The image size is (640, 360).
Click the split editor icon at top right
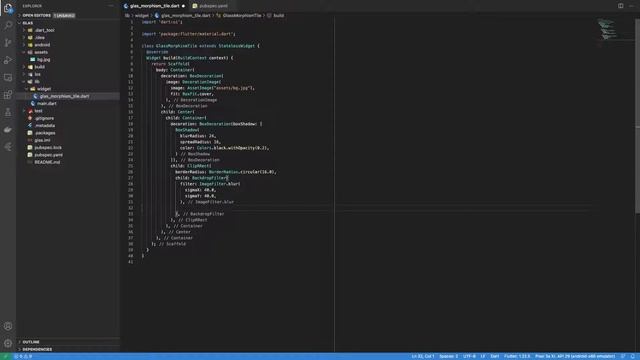[620, 6]
